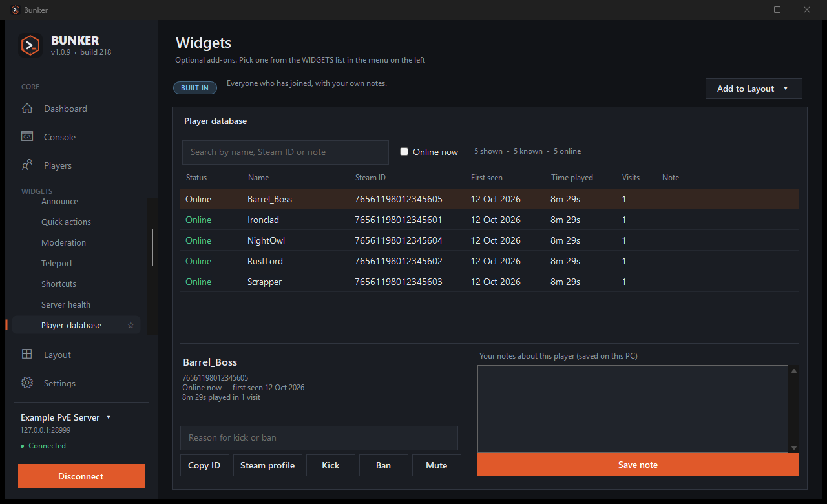Select the Scrapper player row
827x504 pixels.
tap(490, 282)
